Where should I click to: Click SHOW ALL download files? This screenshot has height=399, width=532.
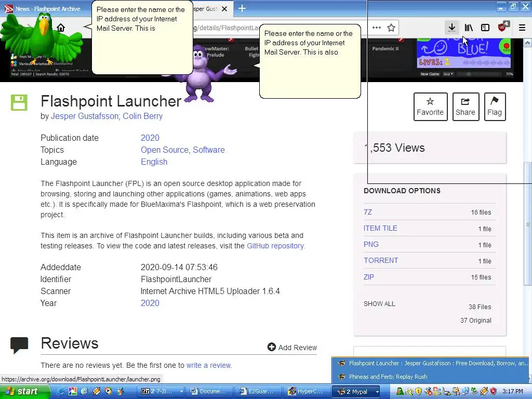tap(379, 303)
